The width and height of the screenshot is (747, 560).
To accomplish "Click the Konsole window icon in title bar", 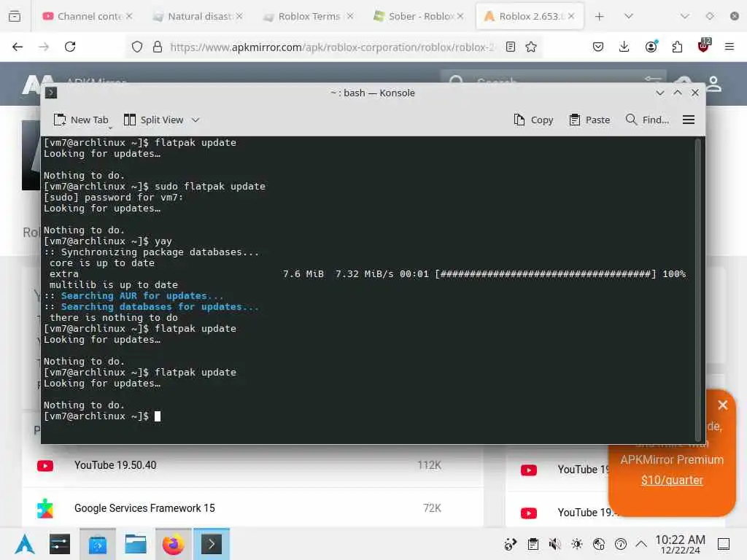I will 51,93.
